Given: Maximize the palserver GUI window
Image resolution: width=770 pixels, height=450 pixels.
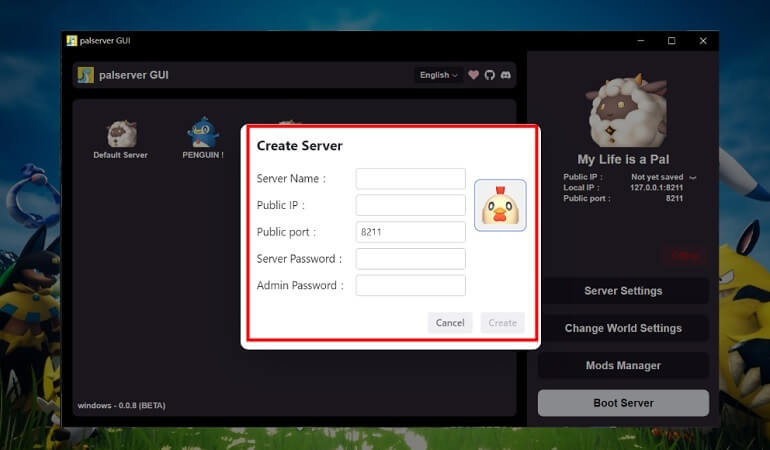Looking at the screenshot, I should click(x=671, y=41).
